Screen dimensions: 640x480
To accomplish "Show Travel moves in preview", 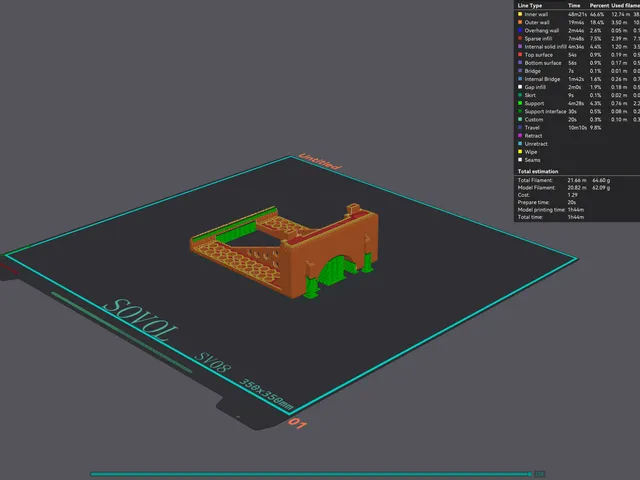I will (x=532, y=128).
